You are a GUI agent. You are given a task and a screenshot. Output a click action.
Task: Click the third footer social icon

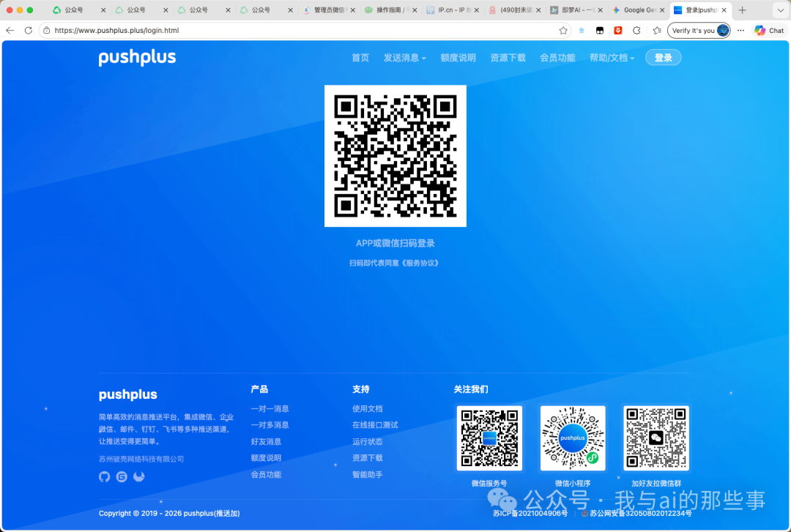coord(138,476)
